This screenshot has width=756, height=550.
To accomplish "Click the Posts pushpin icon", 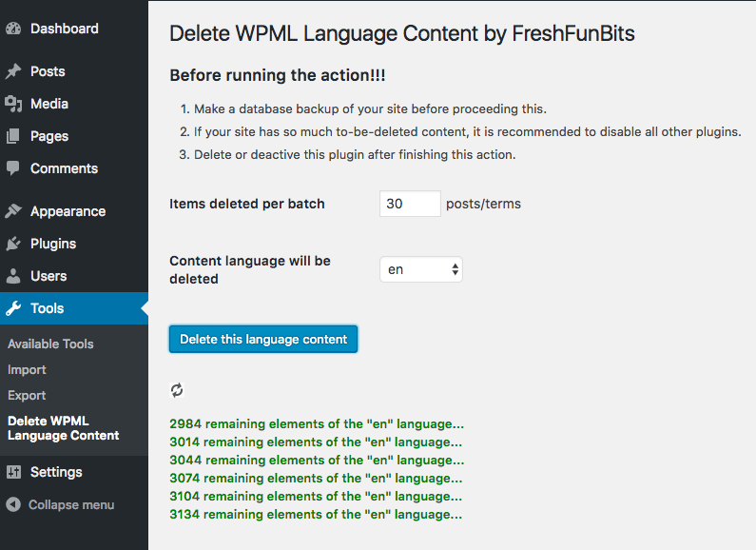I will click(13, 71).
